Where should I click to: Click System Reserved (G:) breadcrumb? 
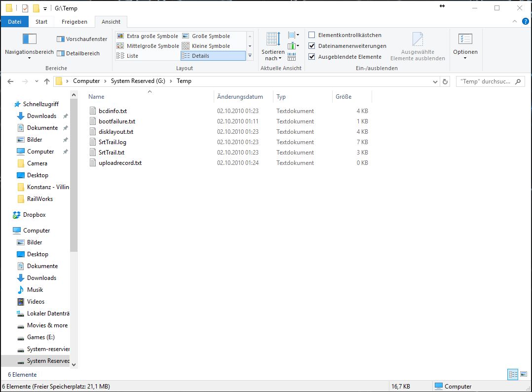click(x=138, y=81)
